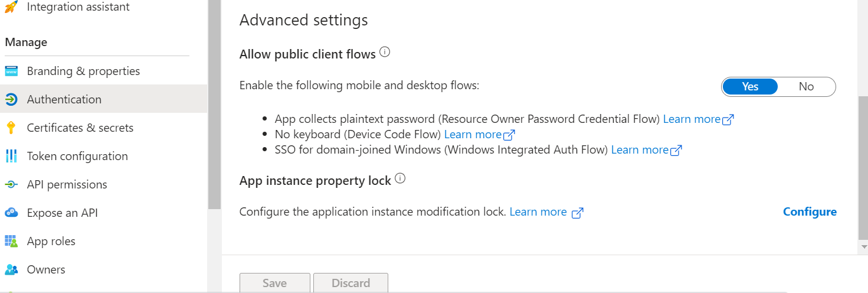Click the App roles grid icon

point(11,242)
